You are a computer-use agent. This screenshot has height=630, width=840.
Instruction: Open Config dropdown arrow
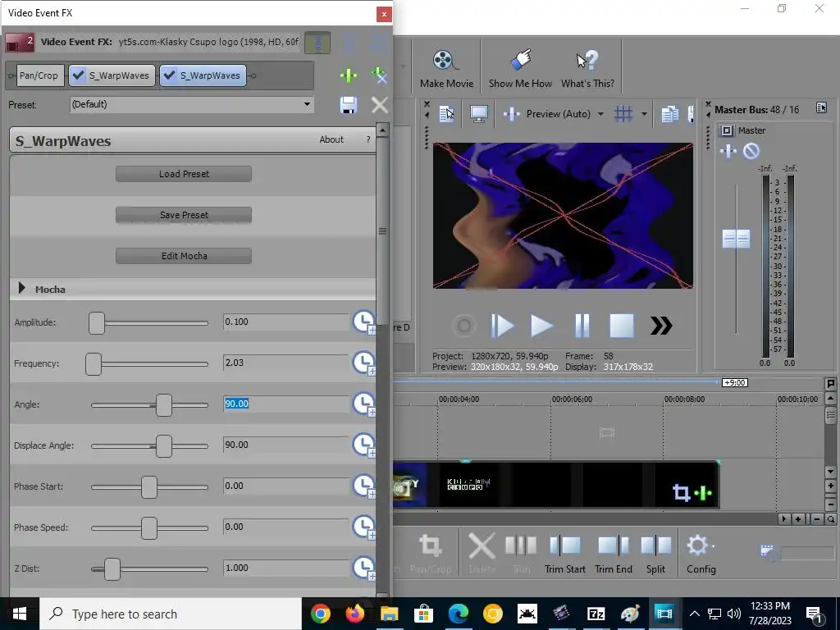[713, 546]
